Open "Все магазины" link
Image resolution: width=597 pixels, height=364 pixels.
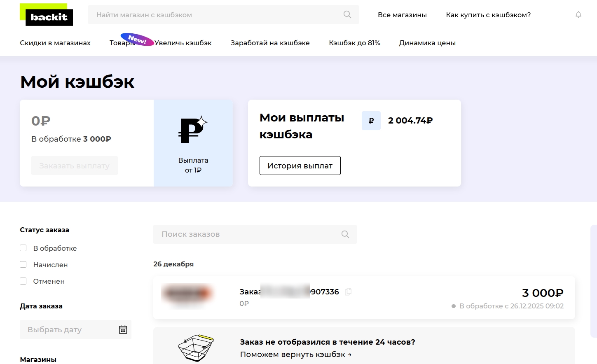(x=402, y=15)
